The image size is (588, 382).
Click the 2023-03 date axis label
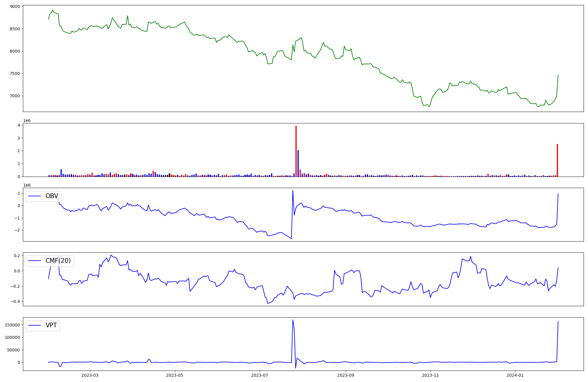tap(90, 375)
